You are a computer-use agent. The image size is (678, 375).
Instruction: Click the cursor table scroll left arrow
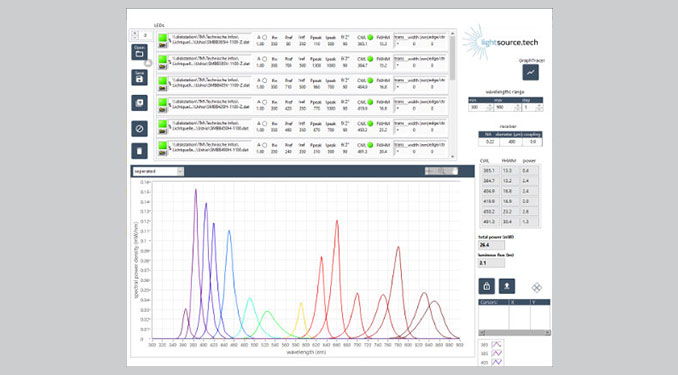point(482,333)
